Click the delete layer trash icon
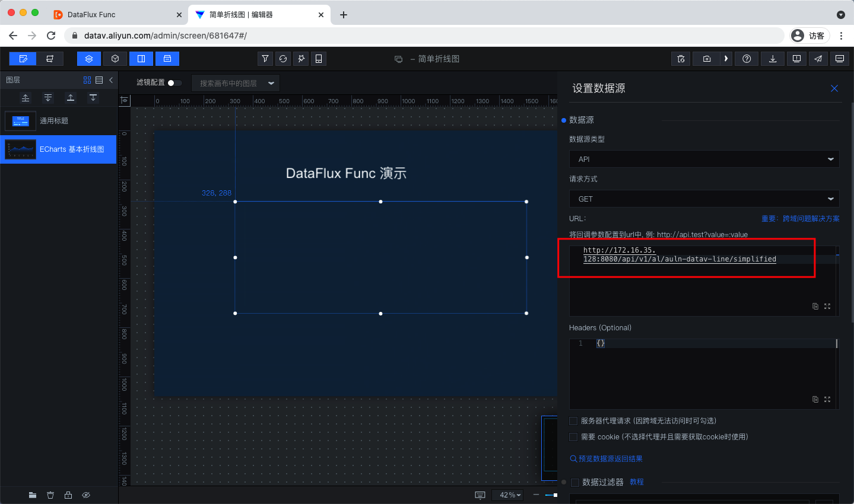The height and width of the screenshot is (504, 854). 50,495
